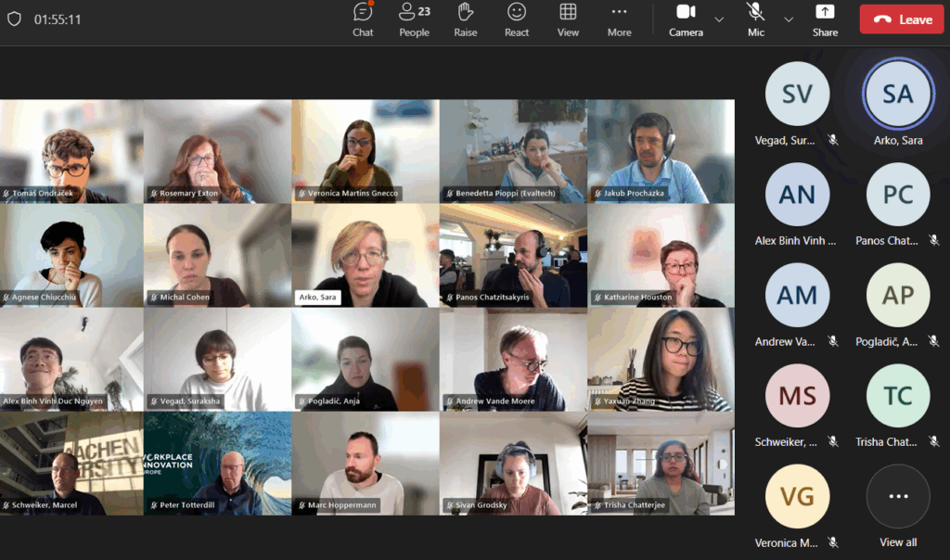Start sharing with the Share icon
The image size is (950, 560).
pos(825,19)
